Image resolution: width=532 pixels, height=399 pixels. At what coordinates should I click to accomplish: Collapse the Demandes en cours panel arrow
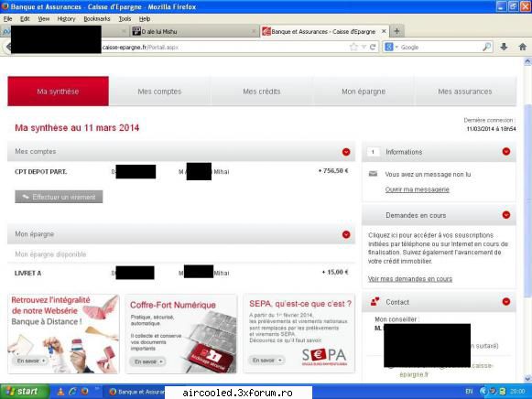505,215
